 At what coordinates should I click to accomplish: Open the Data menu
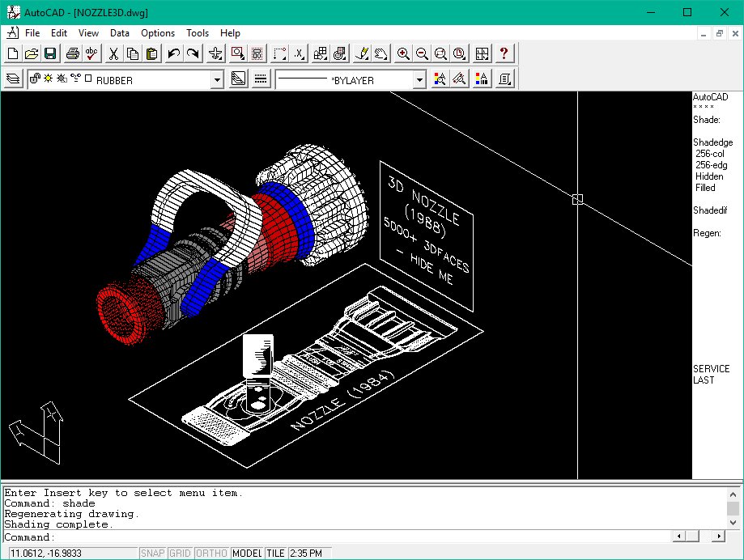[x=120, y=33]
